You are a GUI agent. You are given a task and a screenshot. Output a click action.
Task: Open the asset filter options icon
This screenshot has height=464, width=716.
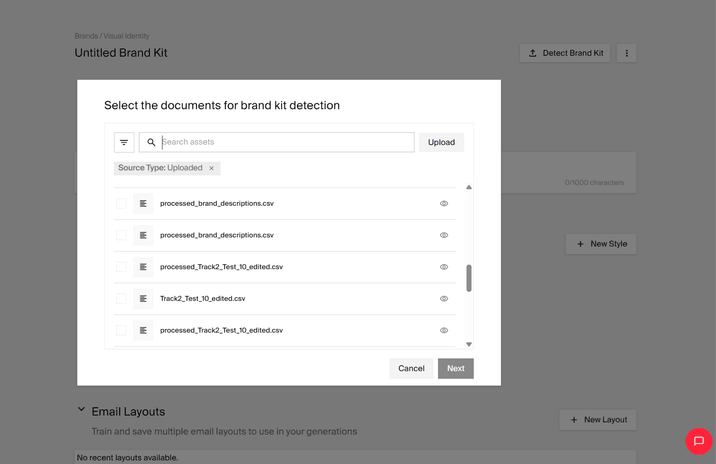coord(124,143)
